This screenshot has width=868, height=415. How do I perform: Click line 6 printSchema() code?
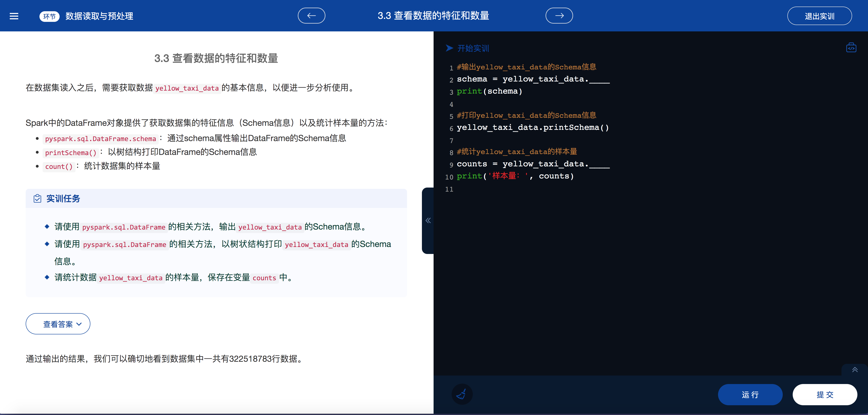point(533,128)
